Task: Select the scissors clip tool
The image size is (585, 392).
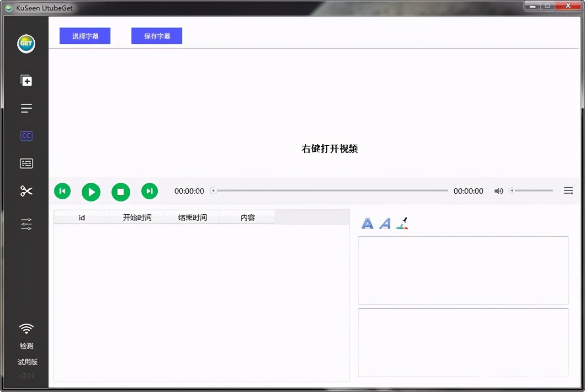Action: coord(26,191)
